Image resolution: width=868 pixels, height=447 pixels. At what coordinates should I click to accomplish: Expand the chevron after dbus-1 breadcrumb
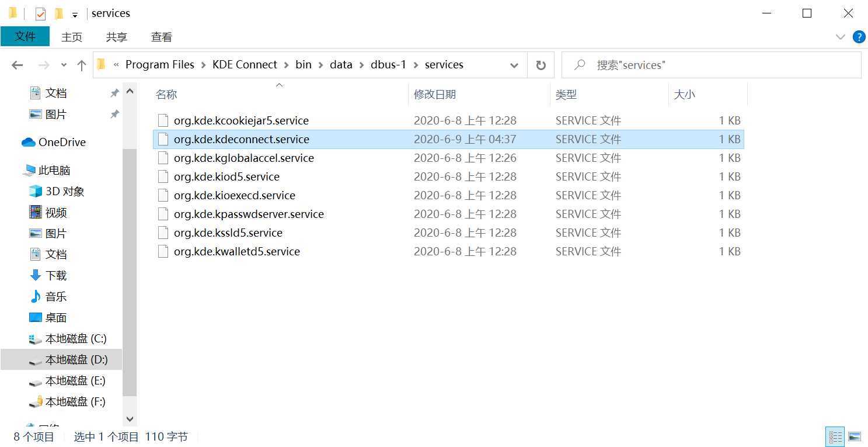[416, 65]
